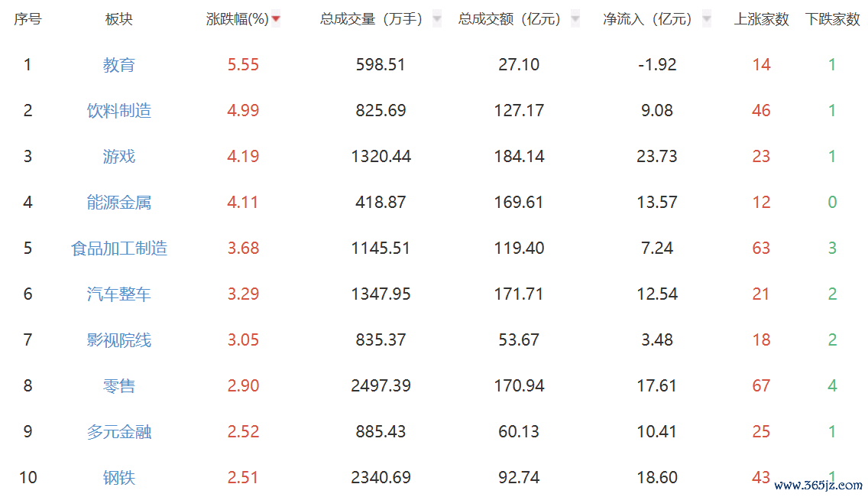
Task: Go to the 钢铁 sector
Action: [x=119, y=478]
